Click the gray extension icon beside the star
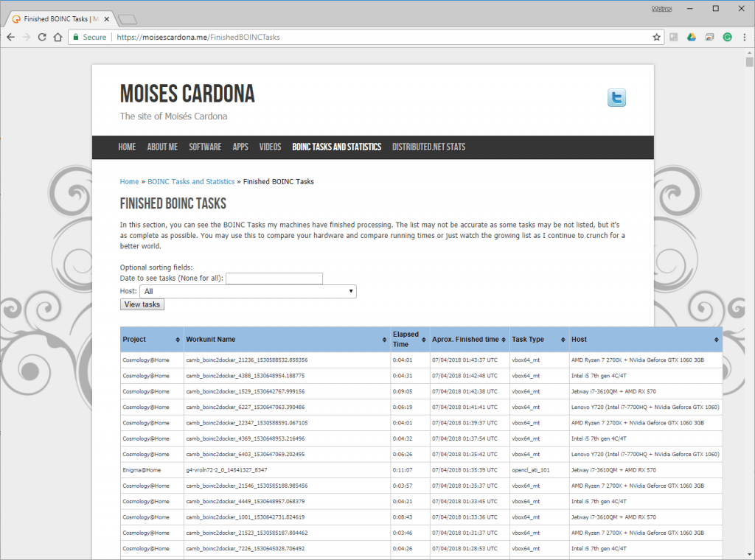The image size is (755, 560). tap(674, 37)
